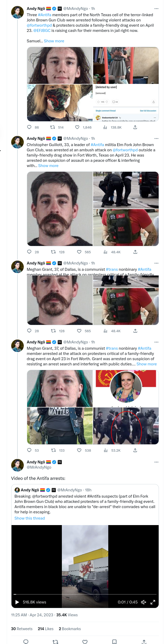The height and width of the screenshot is (644, 167).
Task: Seek along the video progress bar
Action: coord(85,594)
